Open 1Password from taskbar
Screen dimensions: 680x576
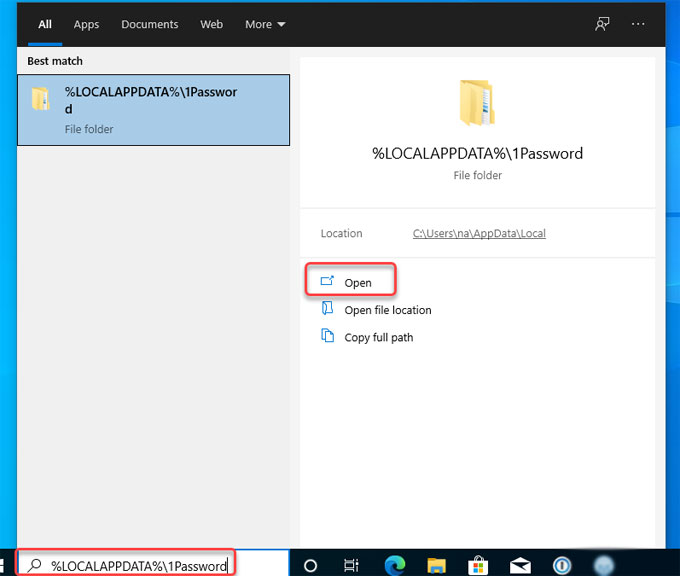click(562, 566)
